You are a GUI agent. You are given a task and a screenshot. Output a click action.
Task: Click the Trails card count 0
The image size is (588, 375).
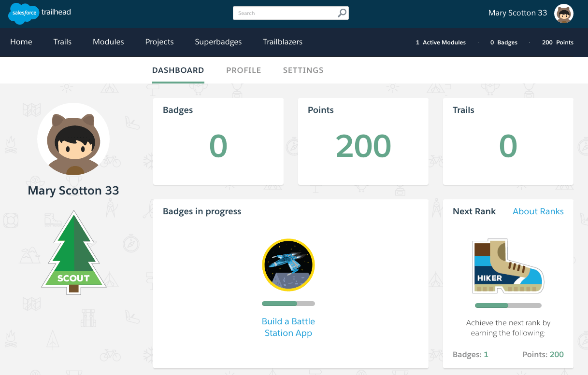pos(508,146)
